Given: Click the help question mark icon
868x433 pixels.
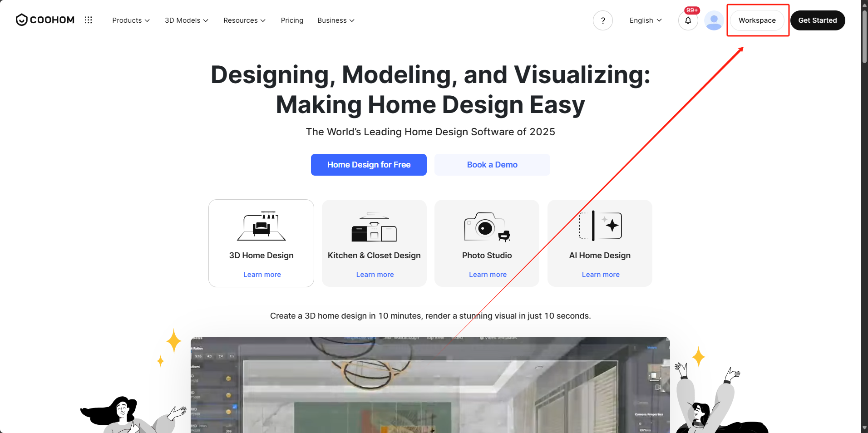Looking at the screenshot, I should click(x=602, y=20).
